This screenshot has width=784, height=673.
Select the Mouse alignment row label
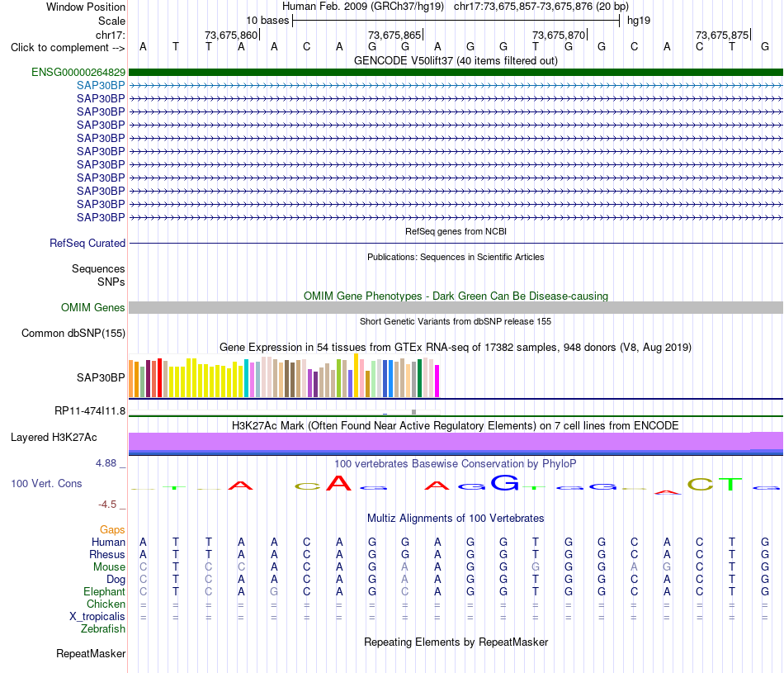point(109,567)
